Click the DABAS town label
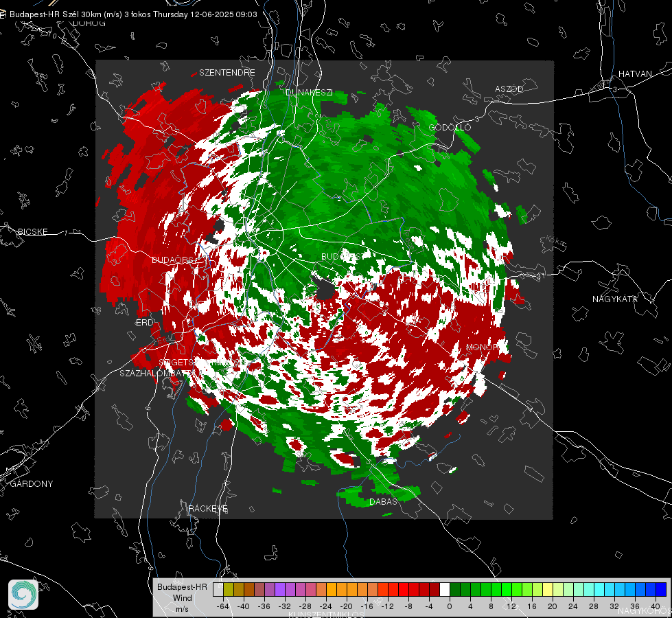 384,501
